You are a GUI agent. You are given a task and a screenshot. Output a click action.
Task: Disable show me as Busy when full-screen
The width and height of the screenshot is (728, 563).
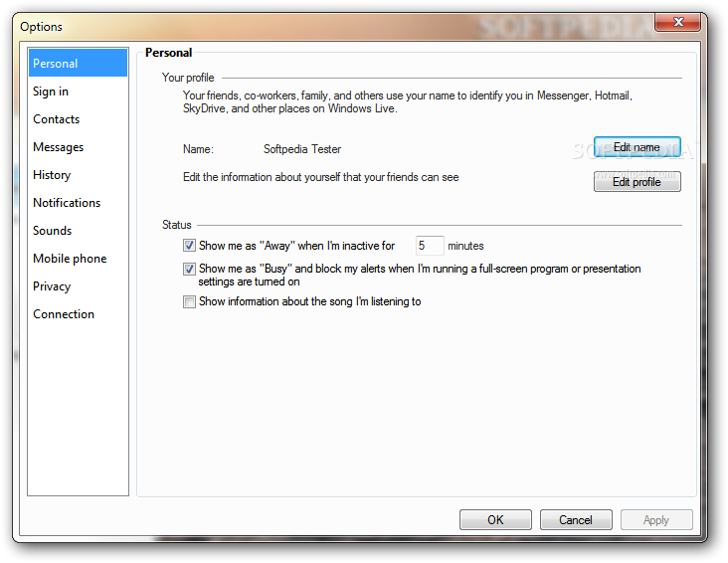click(189, 269)
